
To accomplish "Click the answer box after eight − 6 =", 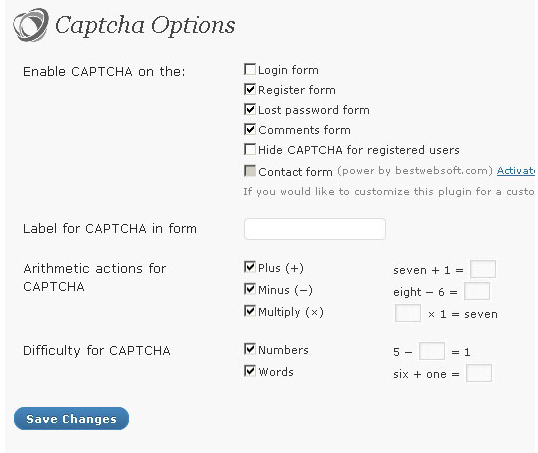I will click(x=477, y=291).
